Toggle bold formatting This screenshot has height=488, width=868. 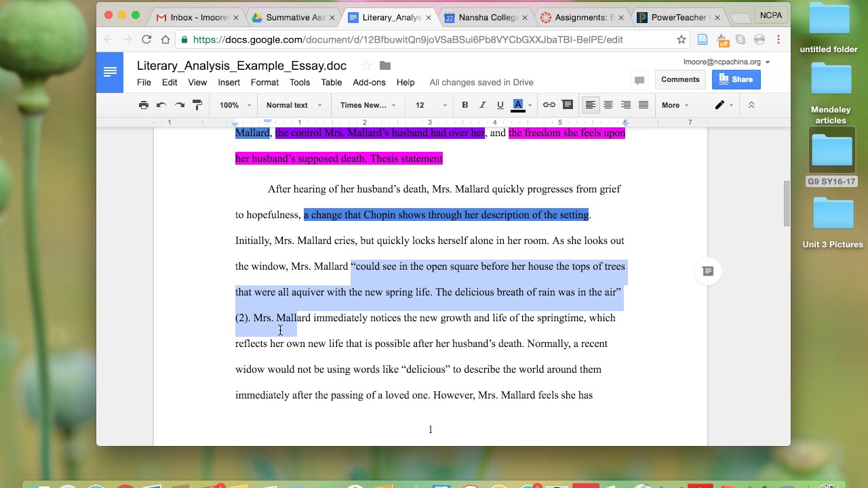(x=465, y=105)
